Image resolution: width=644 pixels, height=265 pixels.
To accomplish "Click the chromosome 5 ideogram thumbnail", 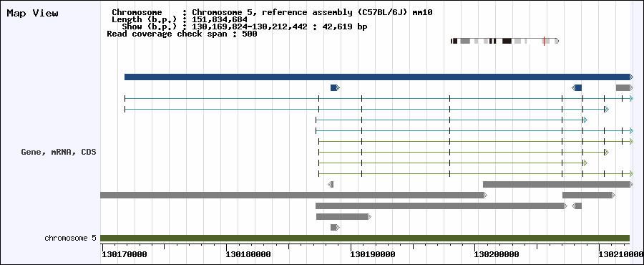I will coord(504,41).
